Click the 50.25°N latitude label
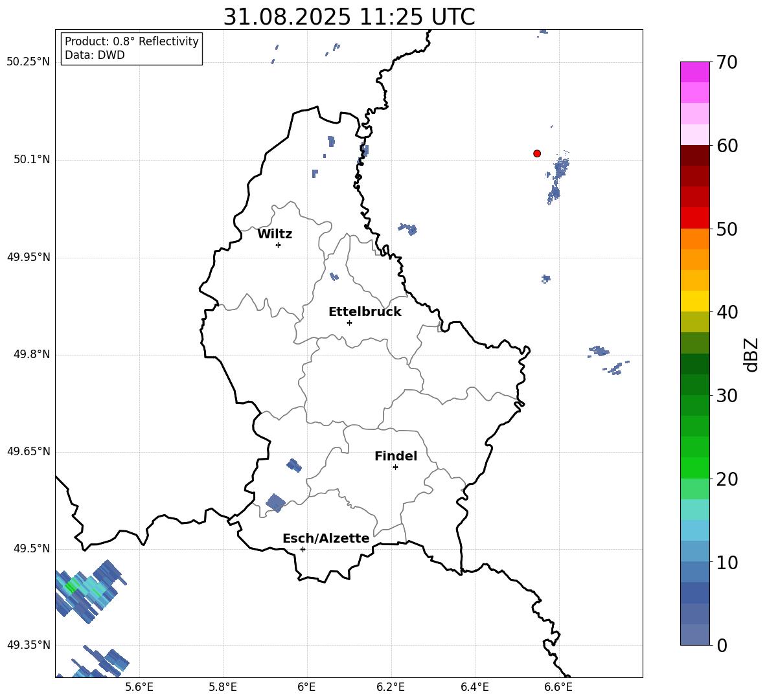This screenshot has height=700, width=767. point(29,62)
